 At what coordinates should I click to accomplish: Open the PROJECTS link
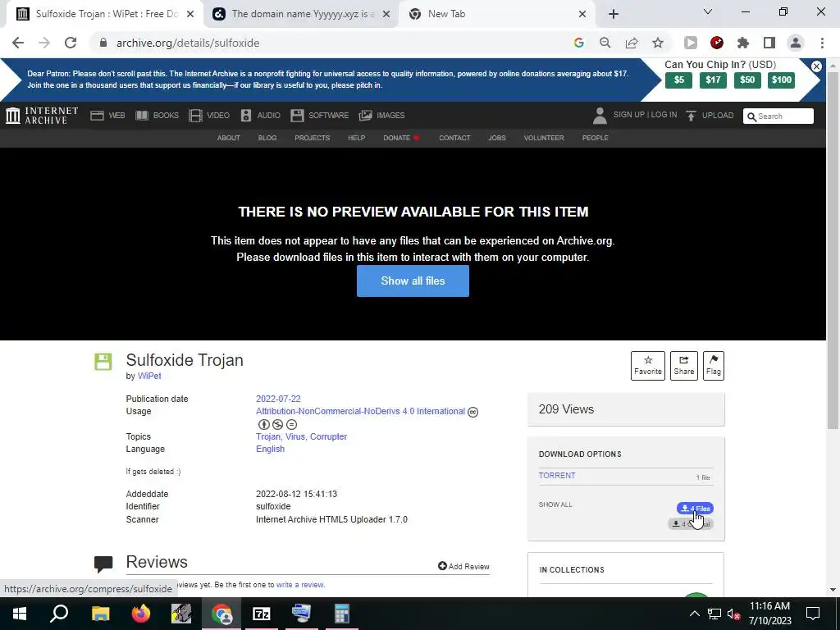pyautogui.click(x=313, y=138)
